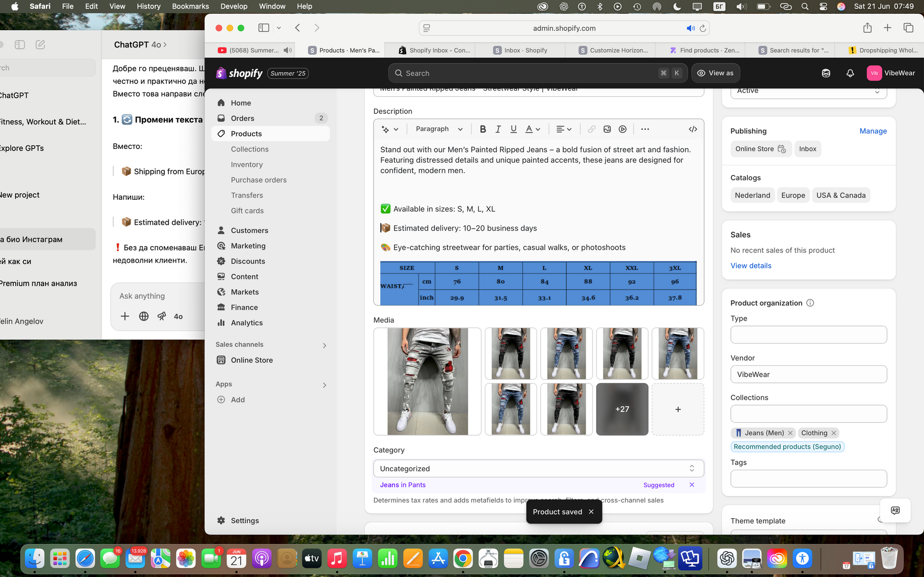
Task: Switch to Find products Zendrop tab
Action: [704, 50]
